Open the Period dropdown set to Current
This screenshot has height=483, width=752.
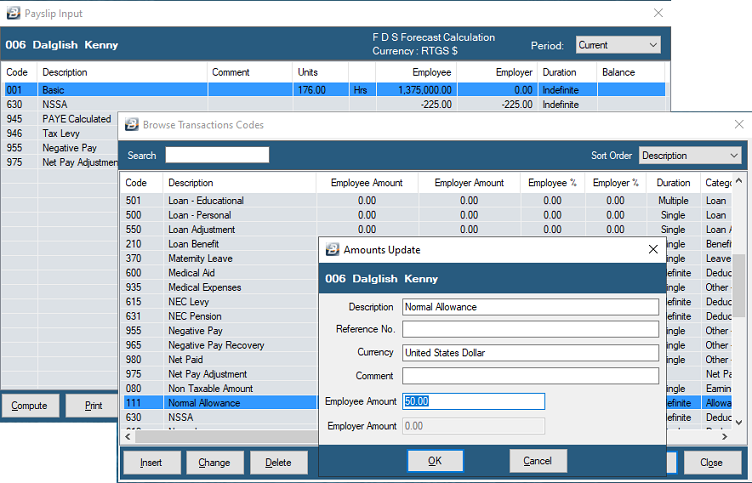tap(618, 45)
